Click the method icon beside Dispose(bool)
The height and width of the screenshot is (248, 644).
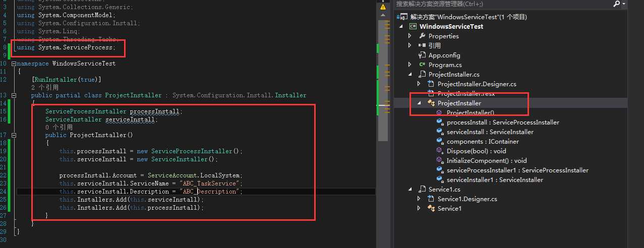pos(440,151)
